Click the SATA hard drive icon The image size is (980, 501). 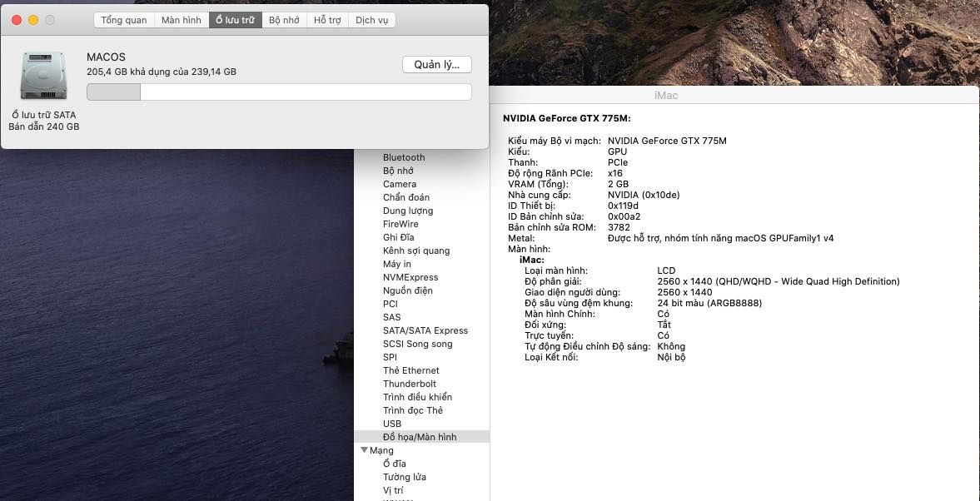tap(43, 77)
